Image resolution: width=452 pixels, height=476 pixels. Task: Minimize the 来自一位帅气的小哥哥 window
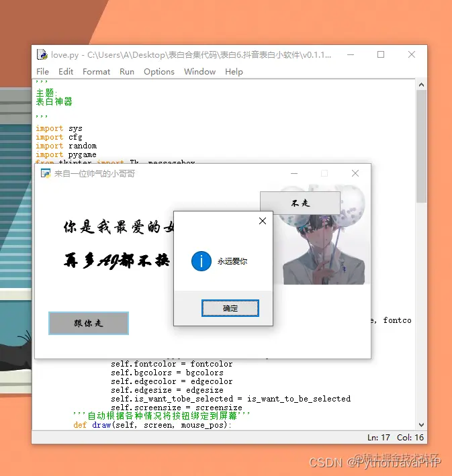click(x=294, y=174)
